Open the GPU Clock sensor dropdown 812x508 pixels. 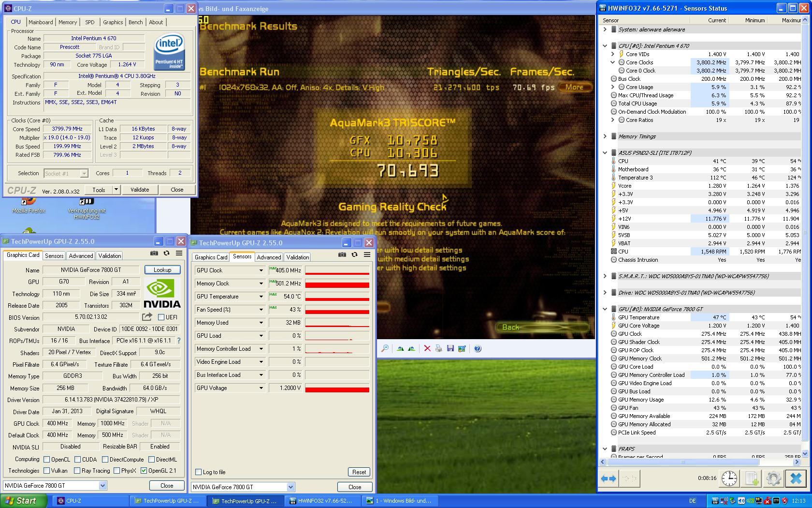(x=261, y=270)
